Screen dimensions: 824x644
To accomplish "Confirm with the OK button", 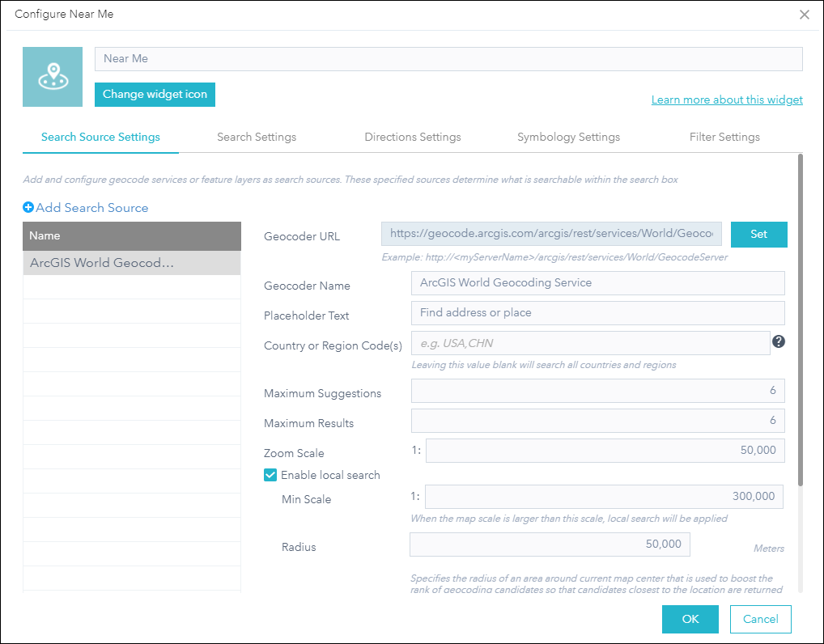I will click(x=690, y=619).
